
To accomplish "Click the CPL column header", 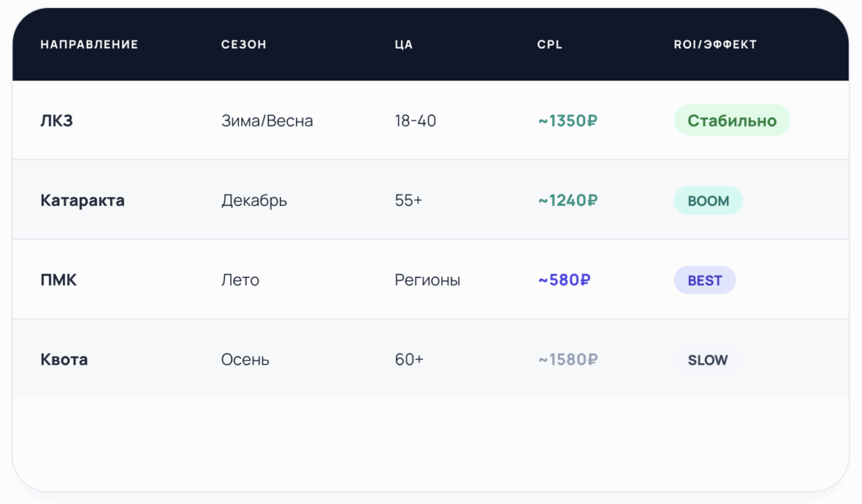I will point(550,45).
